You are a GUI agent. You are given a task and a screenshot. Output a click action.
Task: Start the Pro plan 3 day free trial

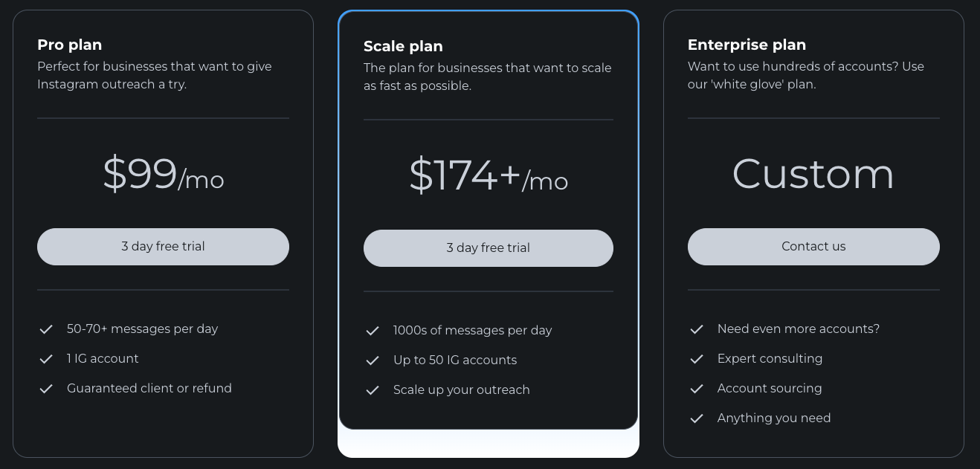(x=163, y=246)
